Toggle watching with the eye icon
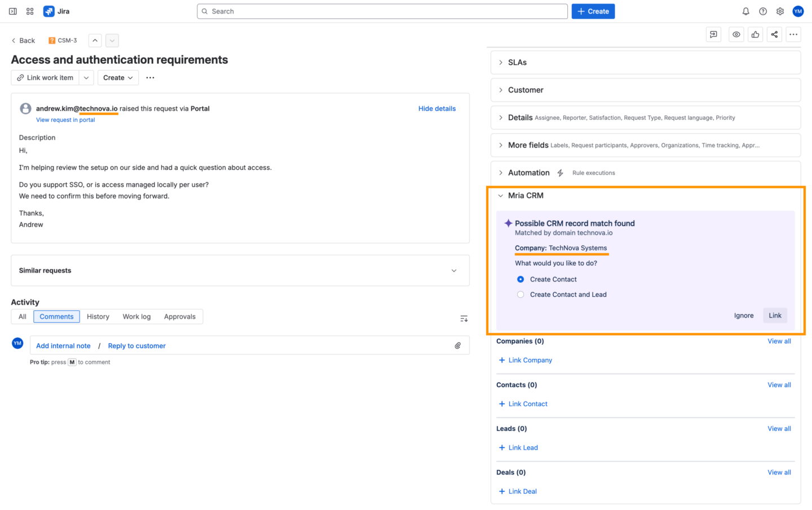 (736, 34)
